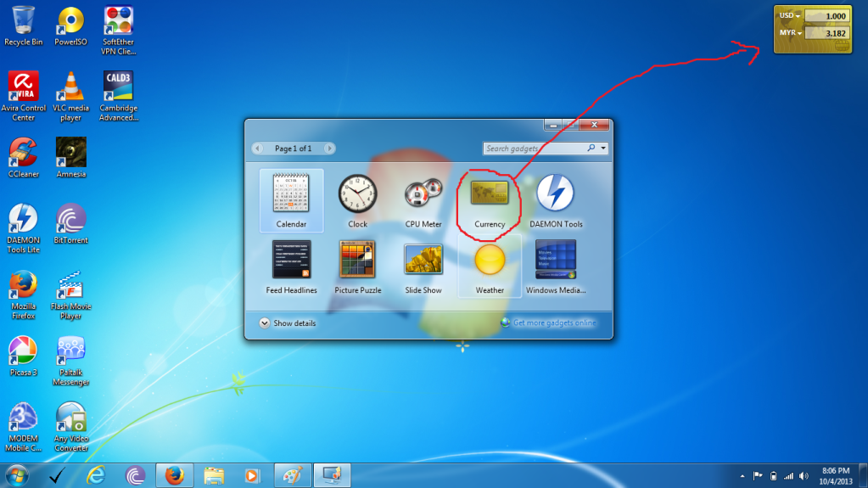The image size is (868, 488).
Task: Open Internet Explorer from the taskbar
Action: (96, 476)
